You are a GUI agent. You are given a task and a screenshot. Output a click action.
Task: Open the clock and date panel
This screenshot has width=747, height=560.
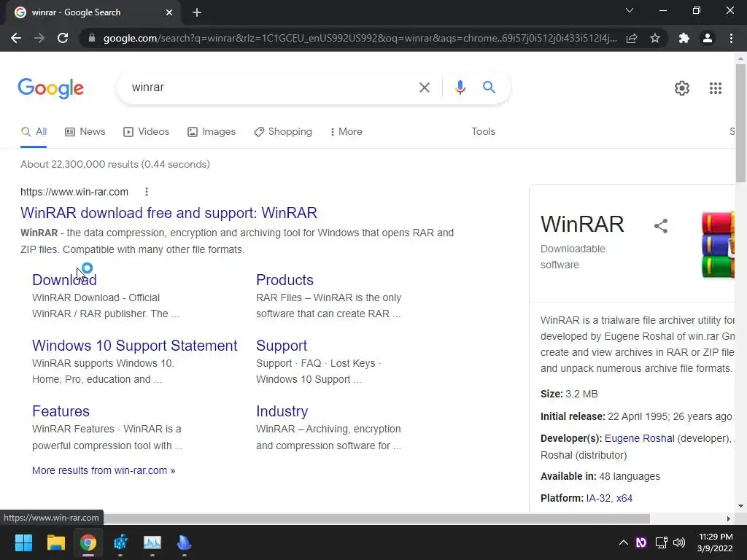coord(715,542)
